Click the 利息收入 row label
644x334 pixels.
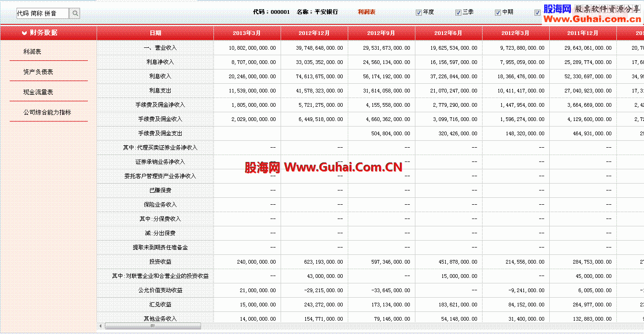tap(160, 76)
